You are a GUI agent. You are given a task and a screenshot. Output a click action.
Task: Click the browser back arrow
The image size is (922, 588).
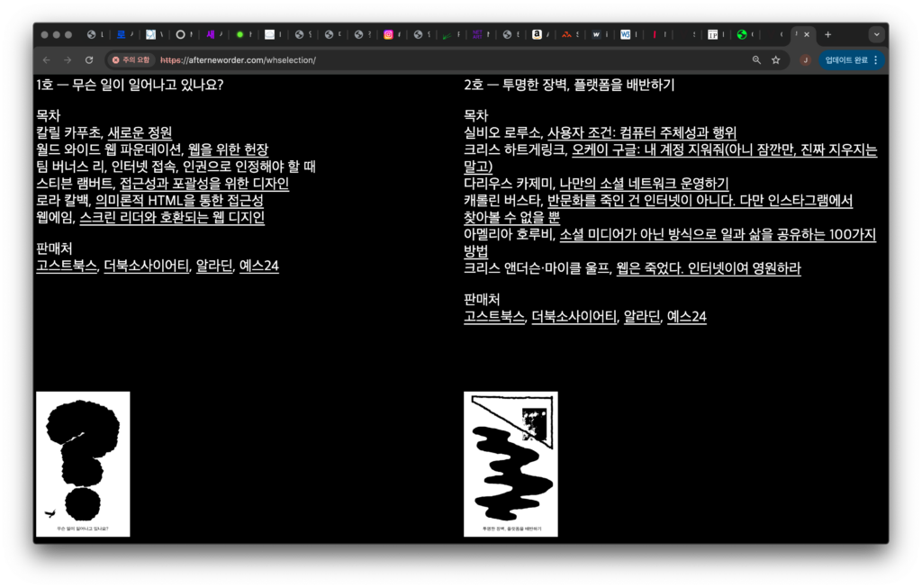[46, 60]
